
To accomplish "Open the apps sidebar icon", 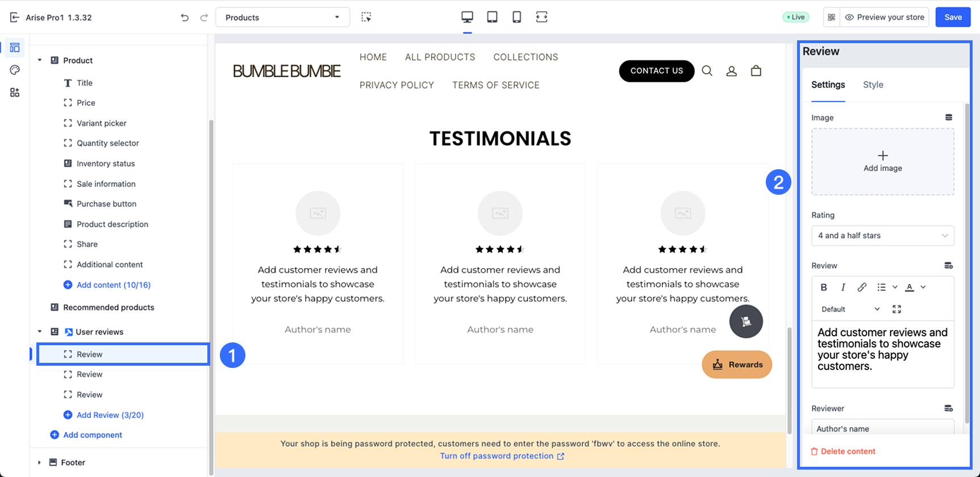I will [x=15, y=93].
